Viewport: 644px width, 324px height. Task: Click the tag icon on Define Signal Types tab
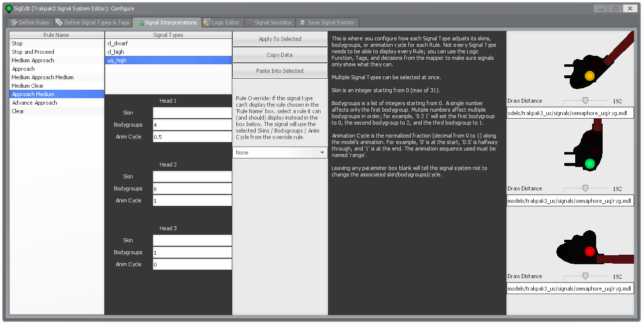(59, 22)
